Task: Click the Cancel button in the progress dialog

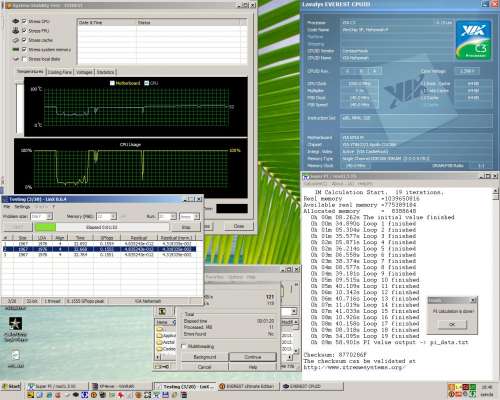Action: (205, 367)
